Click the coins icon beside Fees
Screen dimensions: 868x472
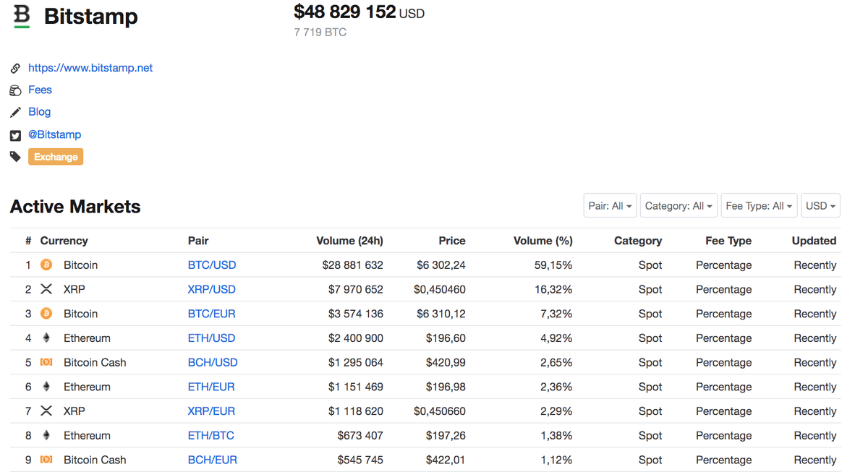click(x=15, y=90)
